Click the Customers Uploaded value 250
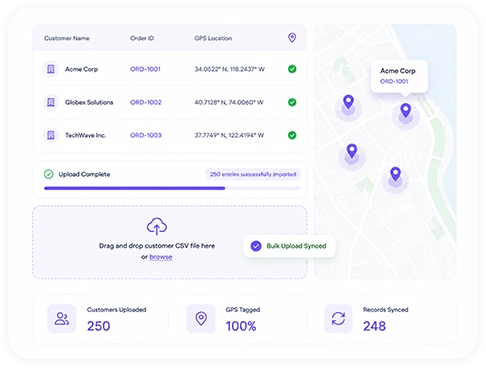The width and height of the screenshot is (486, 368). (x=99, y=326)
